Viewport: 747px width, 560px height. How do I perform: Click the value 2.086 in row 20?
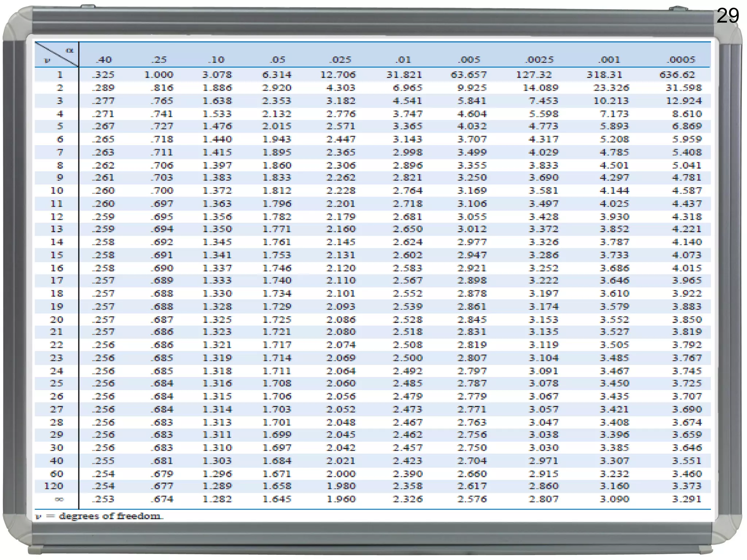coord(341,319)
